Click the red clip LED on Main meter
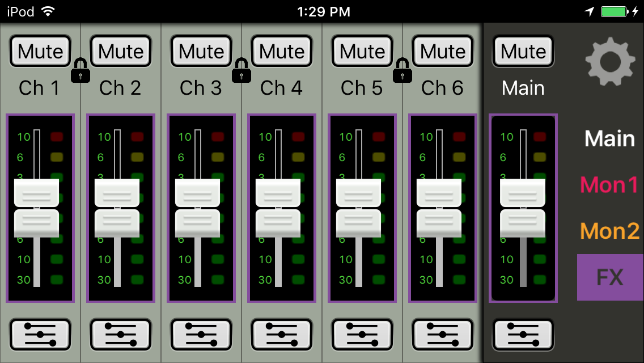 coord(540,137)
